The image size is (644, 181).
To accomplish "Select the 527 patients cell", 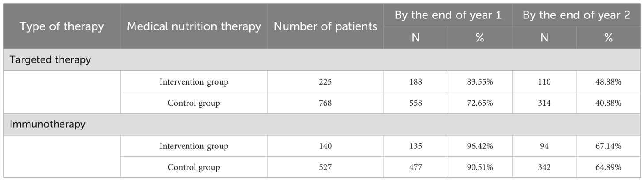I will point(326,167).
